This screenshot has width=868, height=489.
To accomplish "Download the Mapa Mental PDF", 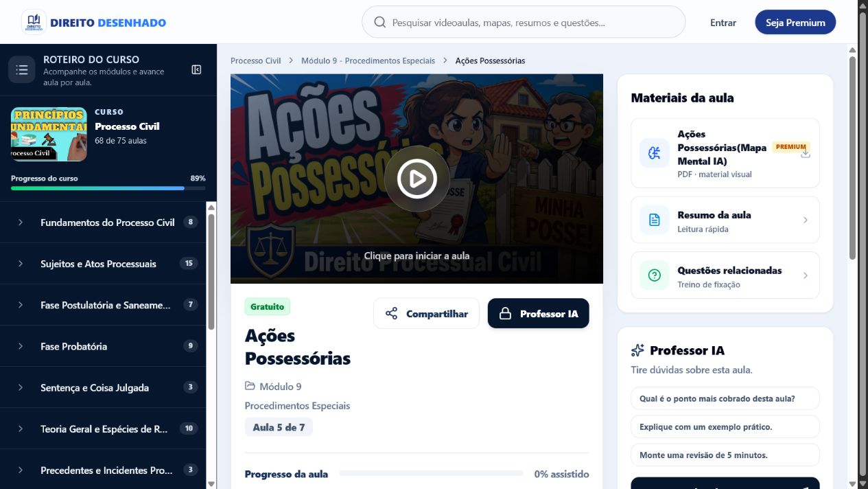I will pos(806,154).
